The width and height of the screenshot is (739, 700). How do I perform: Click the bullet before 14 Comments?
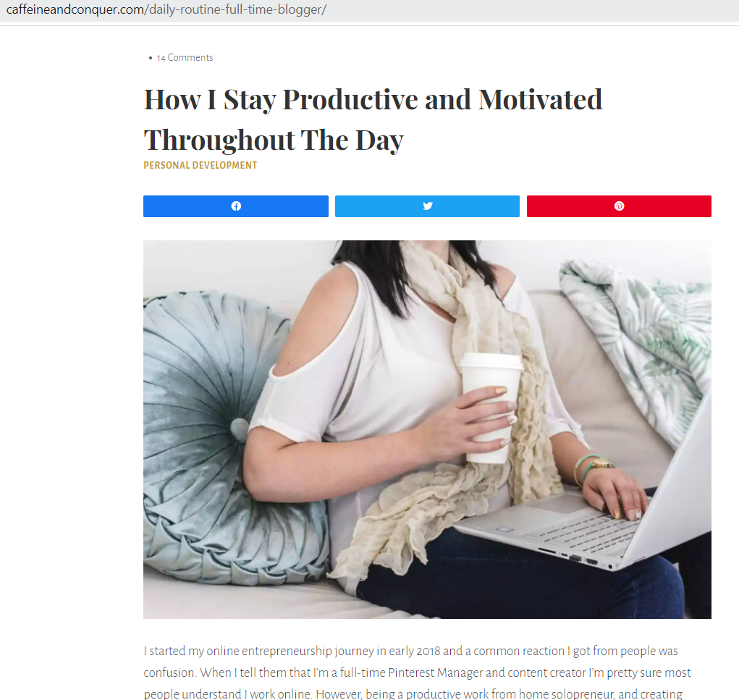click(151, 58)
